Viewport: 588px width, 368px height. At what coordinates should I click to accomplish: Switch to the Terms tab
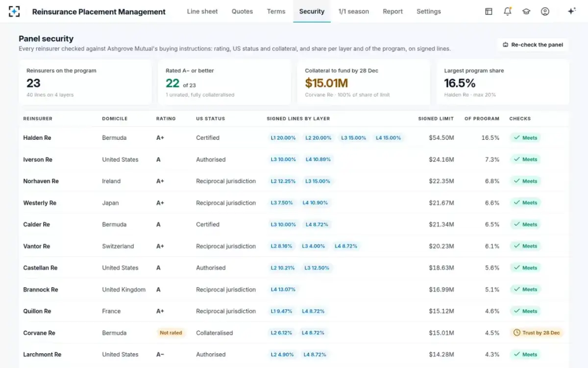tap(276, 11)
